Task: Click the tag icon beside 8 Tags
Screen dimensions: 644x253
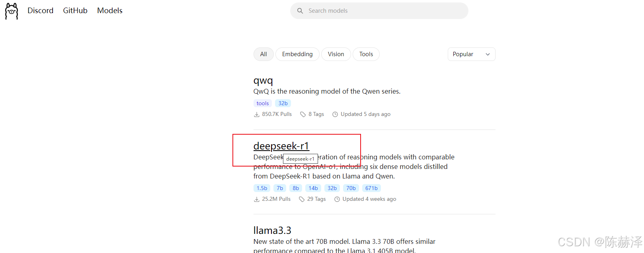Action: click(x=303, y=114)
